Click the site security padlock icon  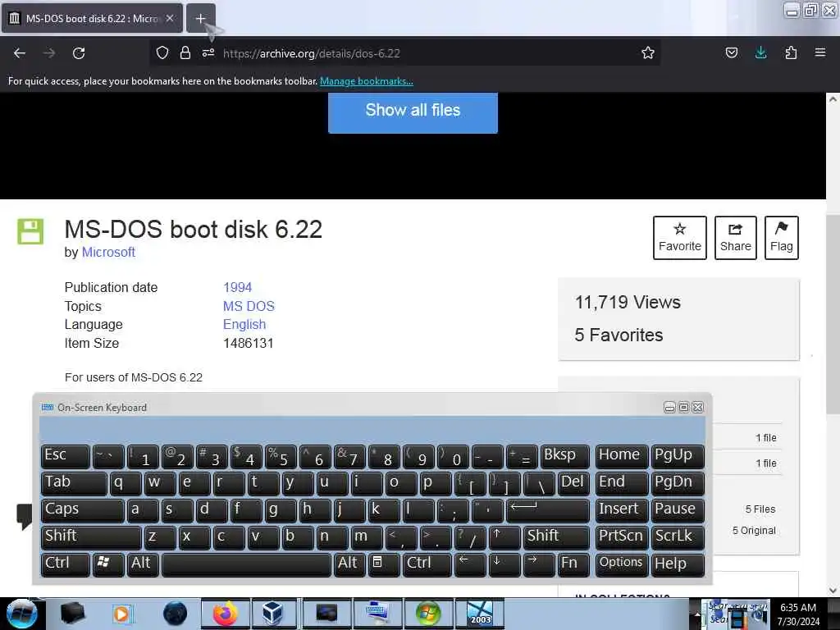185,52
